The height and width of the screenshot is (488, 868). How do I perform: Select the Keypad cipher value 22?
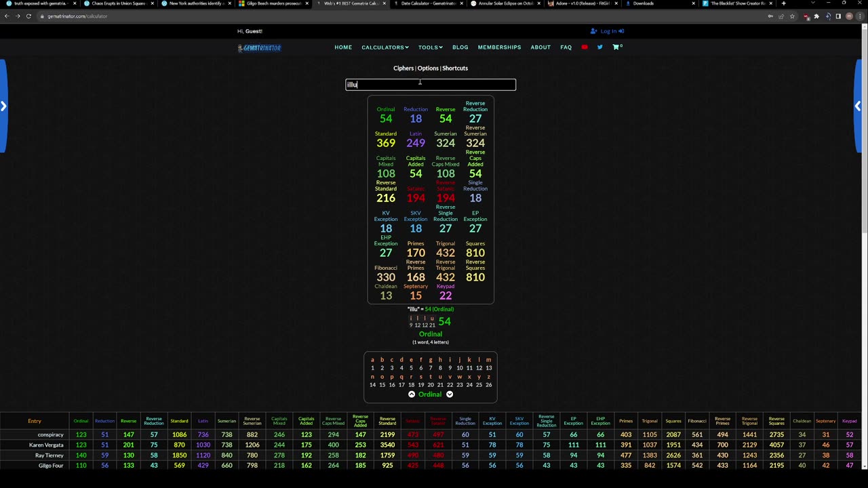(x=446, y=296)
